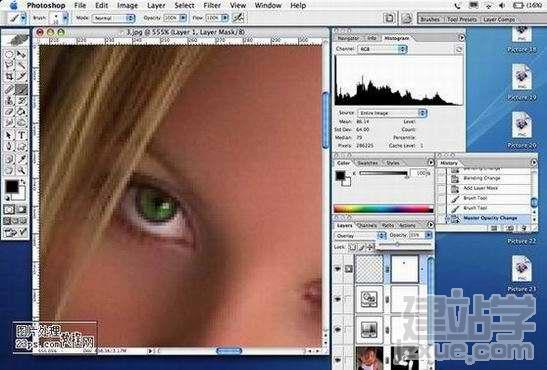Screen dimensions: 547x370
Task: Select the Slice tool
Action: point(22,76)
